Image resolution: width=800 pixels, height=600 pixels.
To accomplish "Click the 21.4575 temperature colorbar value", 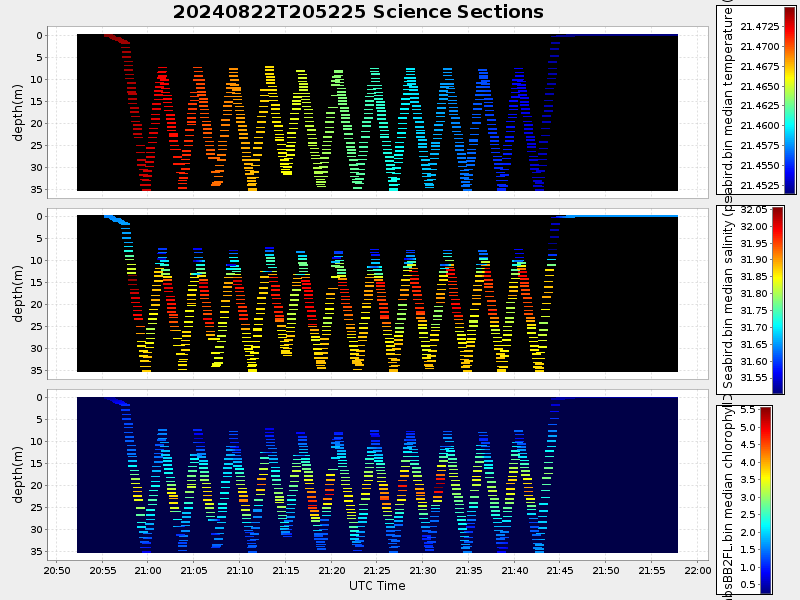I will coord(760,145).
